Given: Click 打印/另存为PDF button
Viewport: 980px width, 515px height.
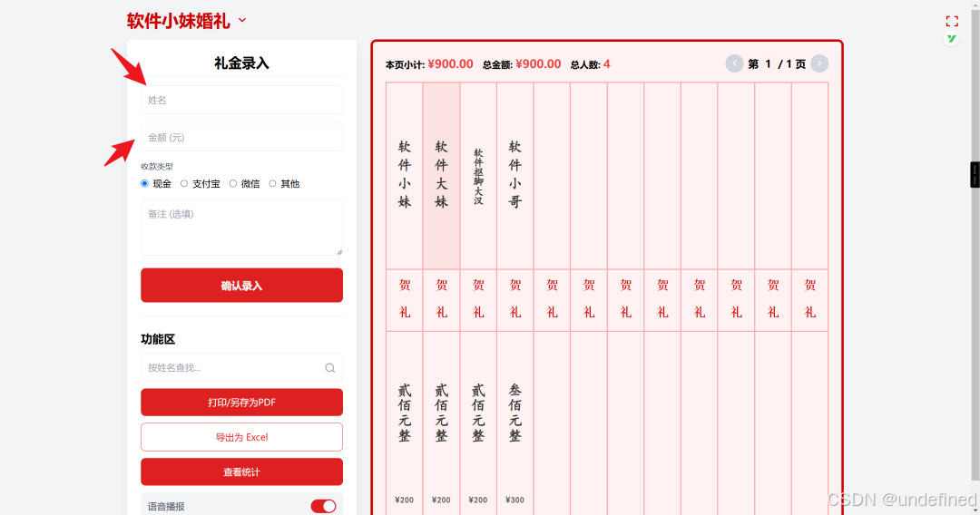Looking at the screenshot, I should 242,403.
